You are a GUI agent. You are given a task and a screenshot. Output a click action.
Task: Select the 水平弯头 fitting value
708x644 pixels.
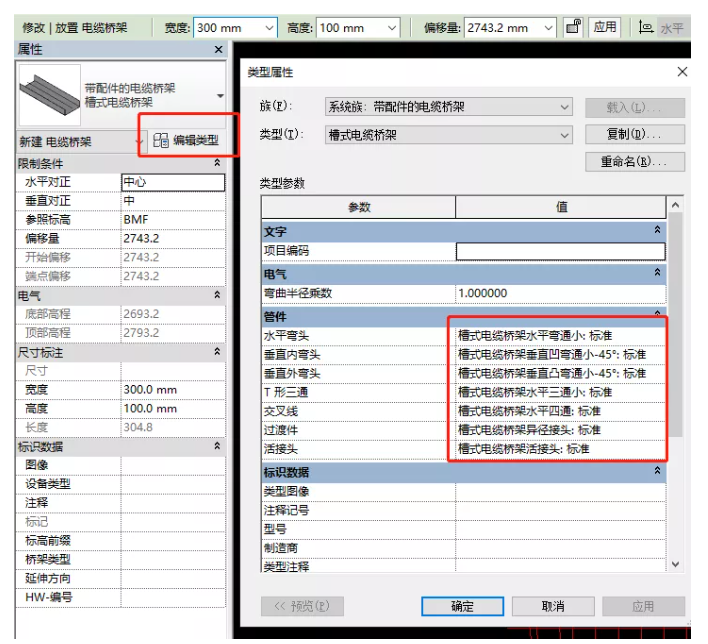560,336
